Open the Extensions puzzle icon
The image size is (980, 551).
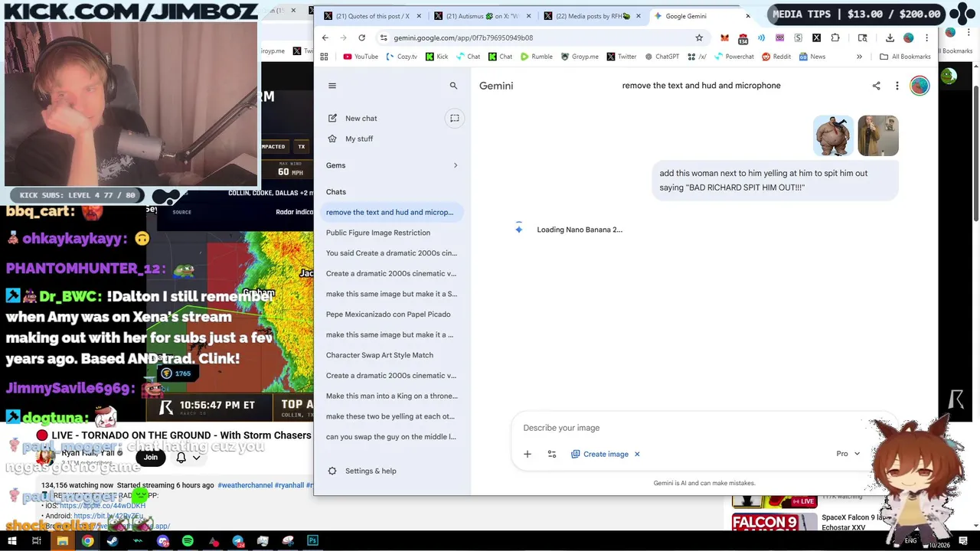tap(835, 37)
